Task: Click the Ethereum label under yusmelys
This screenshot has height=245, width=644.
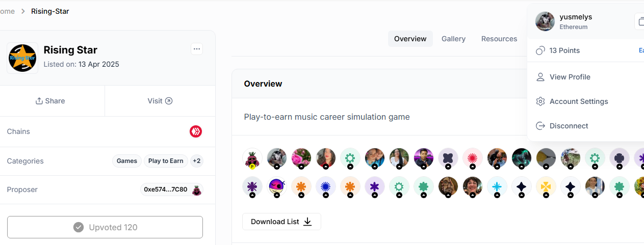Action: [574, 27]
